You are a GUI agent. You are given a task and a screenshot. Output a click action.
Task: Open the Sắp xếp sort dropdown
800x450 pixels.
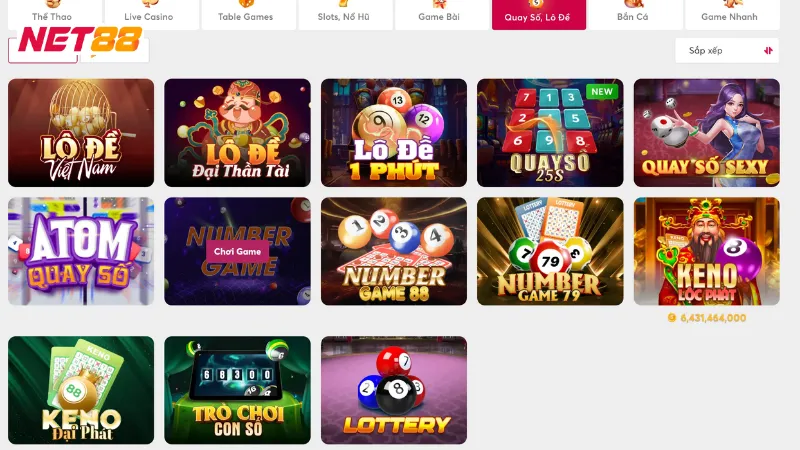727,51
